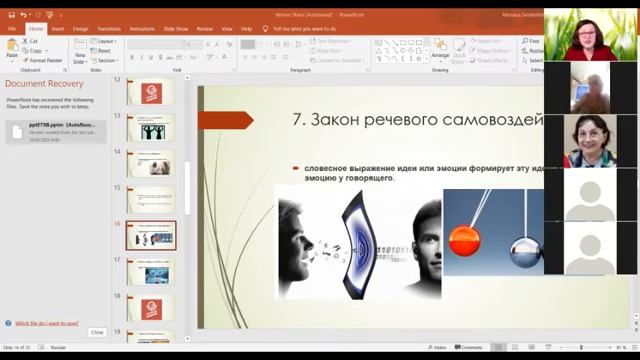Open the File menu

(x=12, y=29)
